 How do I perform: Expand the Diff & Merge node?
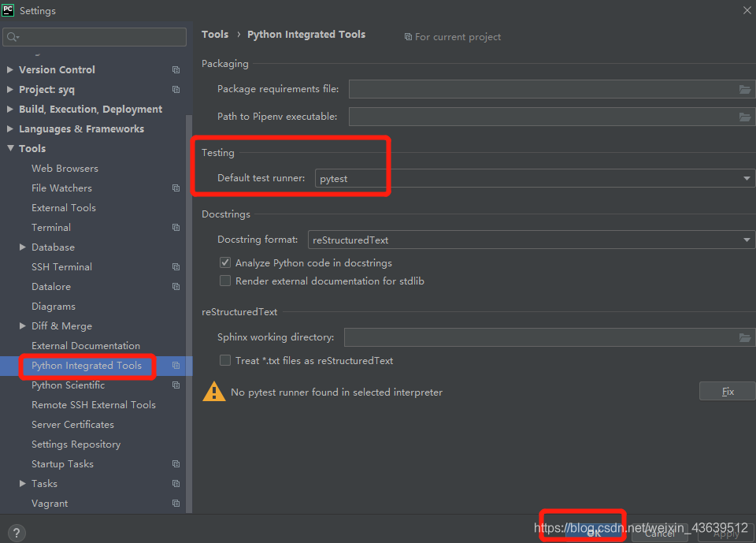click(x=23, y=325)
